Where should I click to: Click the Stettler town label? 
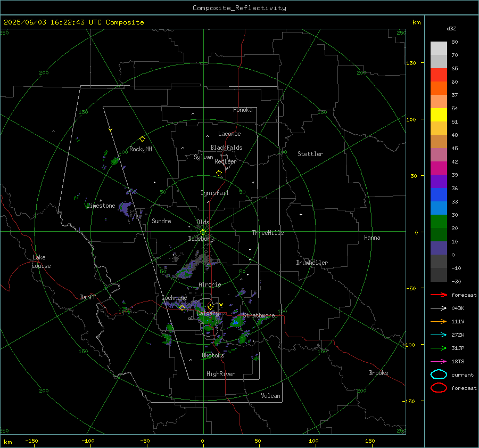[310, 154]
